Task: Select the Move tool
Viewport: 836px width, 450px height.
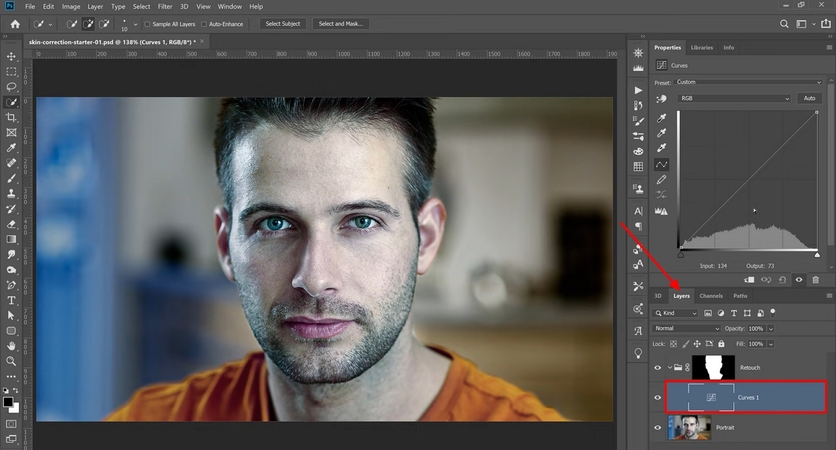Action: pos(11,58)
